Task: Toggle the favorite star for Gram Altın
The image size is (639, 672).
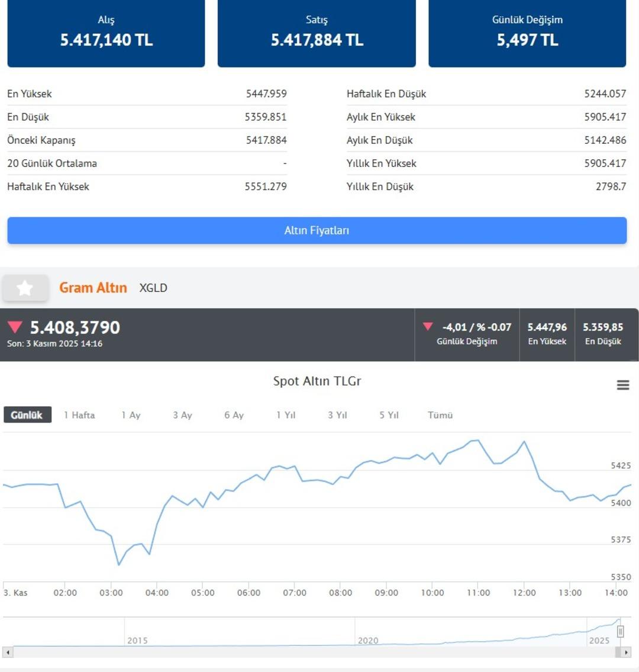Action: pos(25,288)
